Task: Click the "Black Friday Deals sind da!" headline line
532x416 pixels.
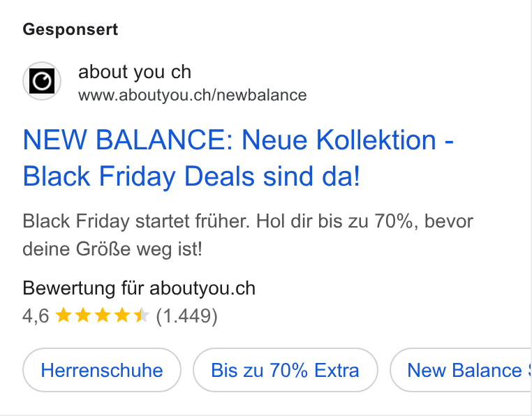Action: tap(191, 177)
